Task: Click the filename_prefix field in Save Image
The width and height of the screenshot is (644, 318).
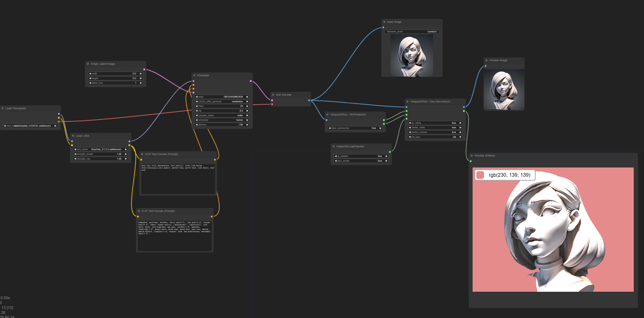Action: 411,32
